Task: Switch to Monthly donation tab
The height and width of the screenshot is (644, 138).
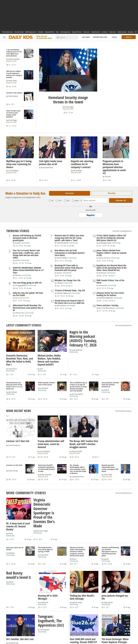Action: (x=111, y=193)
